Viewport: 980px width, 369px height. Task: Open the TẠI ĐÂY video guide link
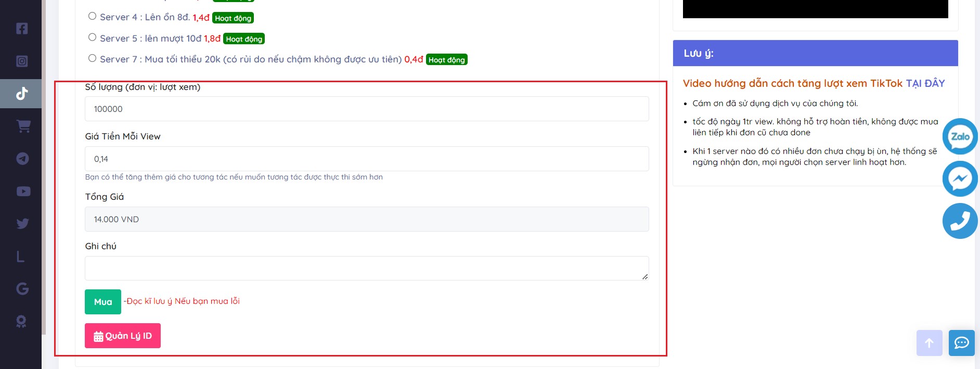(x=925, y=83)
